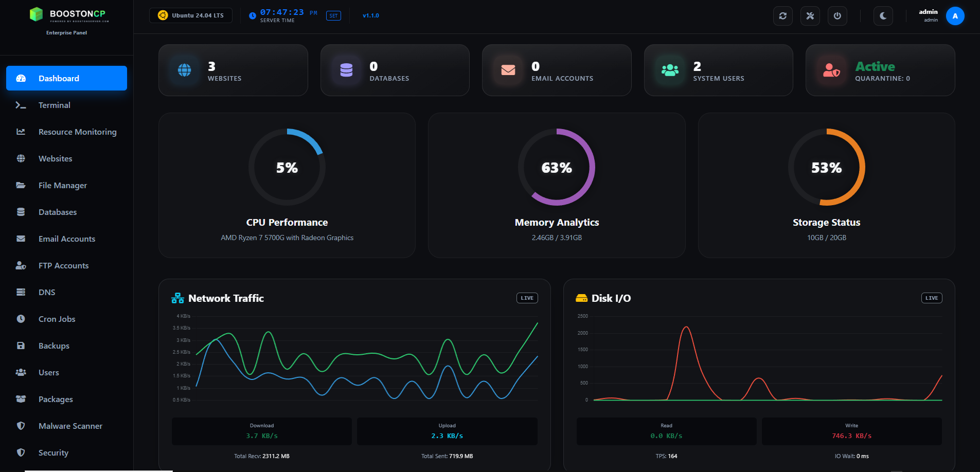Click the BoostonCP logo
The height and width of the screenshot is (472, 980).
[67, 14]
